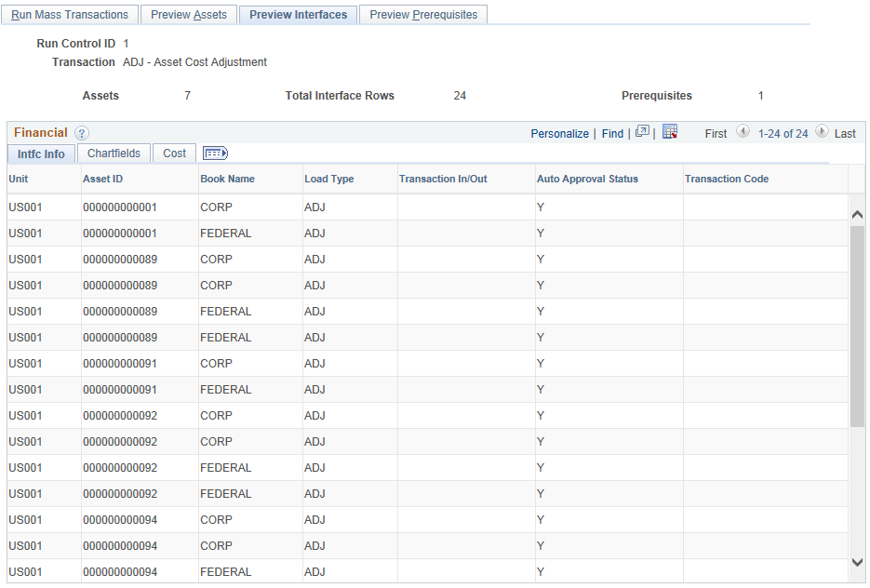This screenshot has height=588, width=870.
Task: Select the Preview Interfaces tab
Action: click(298, 15)
